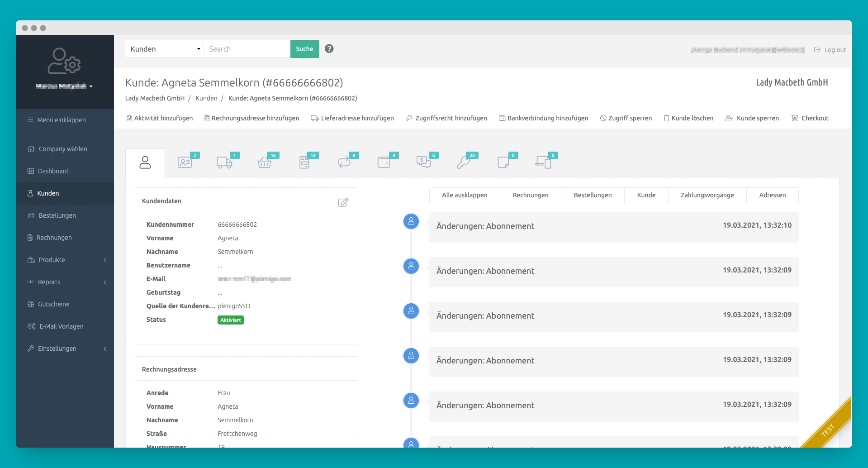Screen dimensions: 868x468
Task: Filter timeline by Rechnungen
Action: point(531,195)
